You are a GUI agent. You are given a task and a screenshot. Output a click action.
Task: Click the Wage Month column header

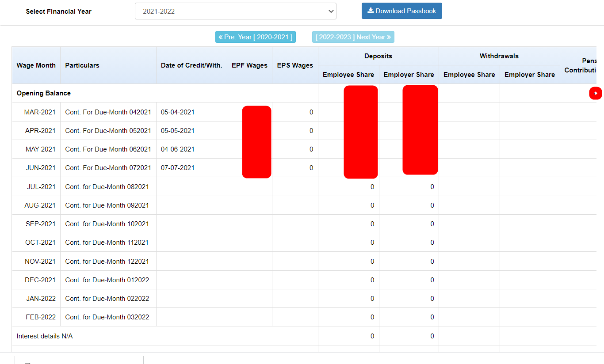[36, 65]
